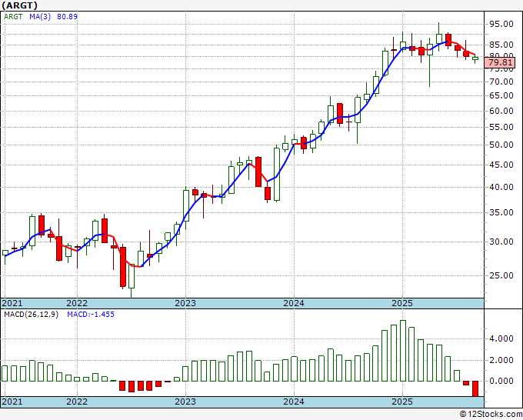This screenshot has width=523, height=420.
Task: Click the 2022 label on price chart axis
Action: coord(77,303)
